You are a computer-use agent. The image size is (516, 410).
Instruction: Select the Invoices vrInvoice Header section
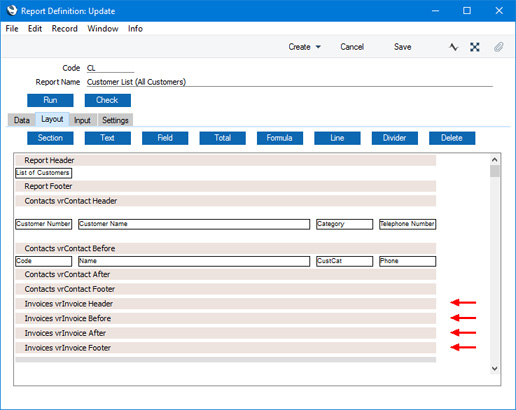pyautogui.click(x=226, y=304)
